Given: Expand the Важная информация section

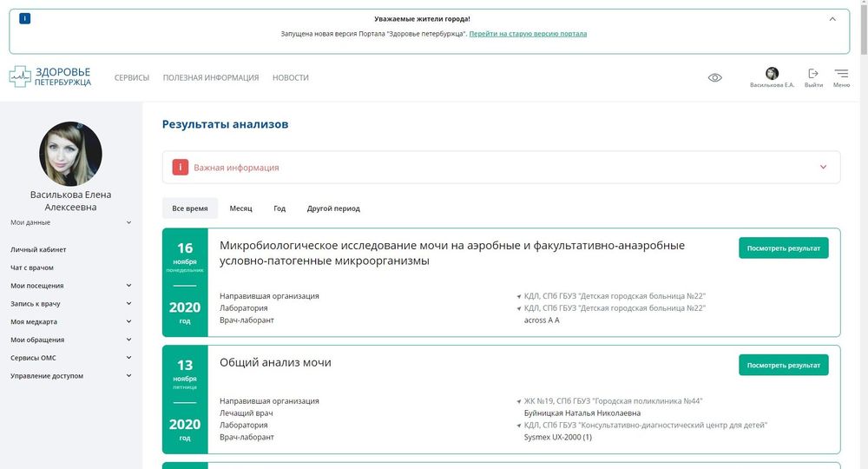Looking at the screenshot, I should [823, 167].
